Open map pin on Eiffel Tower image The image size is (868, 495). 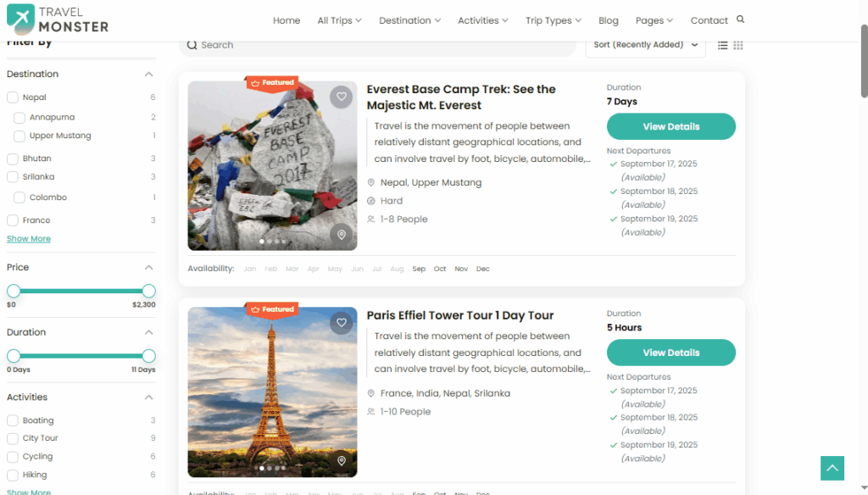341,461
